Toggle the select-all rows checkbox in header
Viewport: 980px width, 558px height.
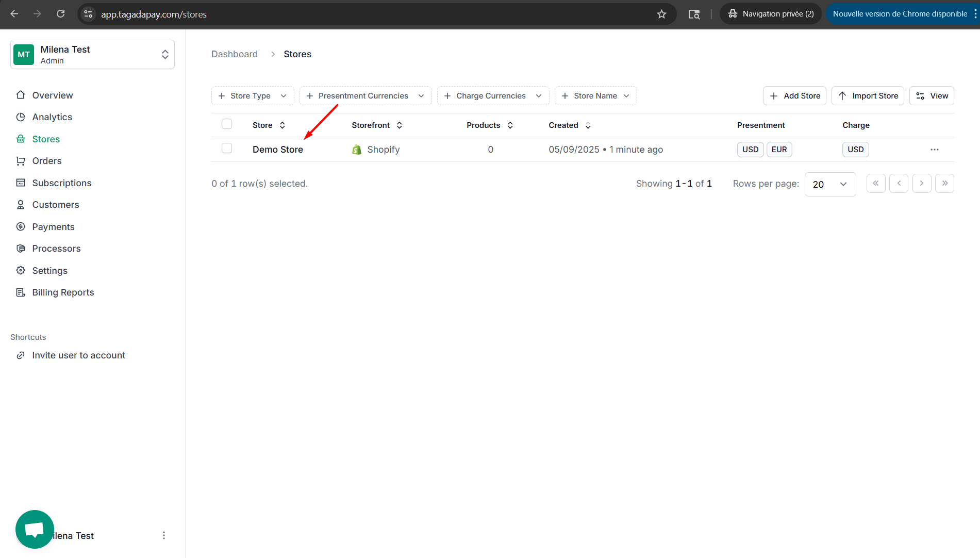pyautogui.click(x=227, y=124)
